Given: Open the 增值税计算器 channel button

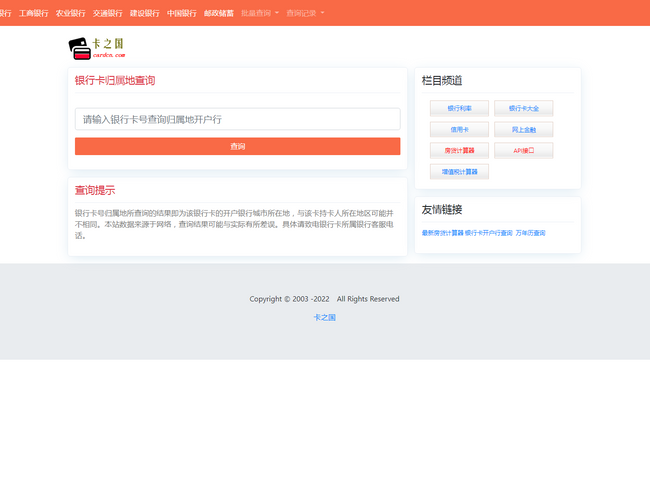Looking at the screenshot, I should [459, 172].
